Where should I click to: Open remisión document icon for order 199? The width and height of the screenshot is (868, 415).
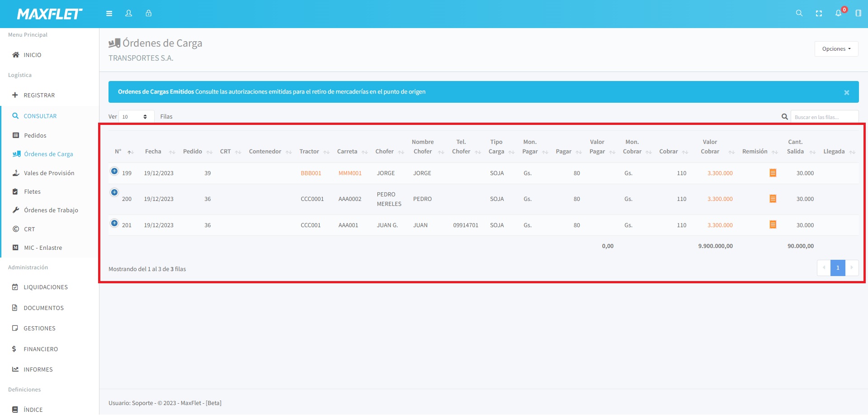click(773, 173)
